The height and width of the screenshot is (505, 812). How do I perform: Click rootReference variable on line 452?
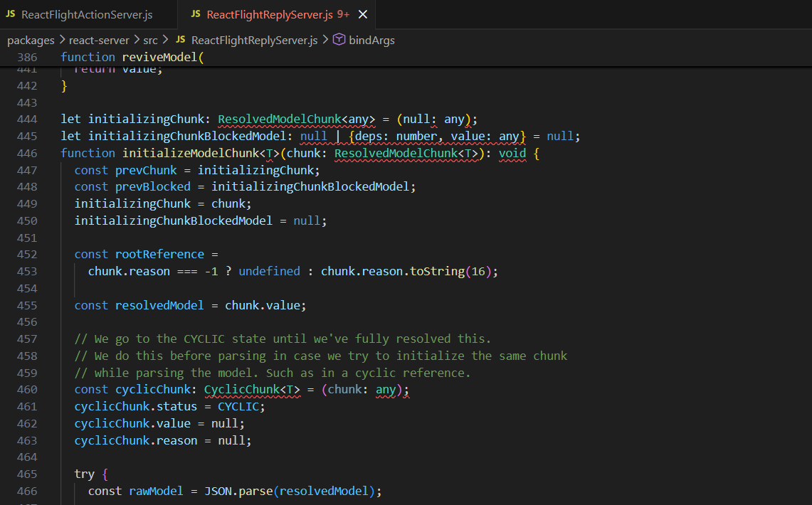click(159, 254)
